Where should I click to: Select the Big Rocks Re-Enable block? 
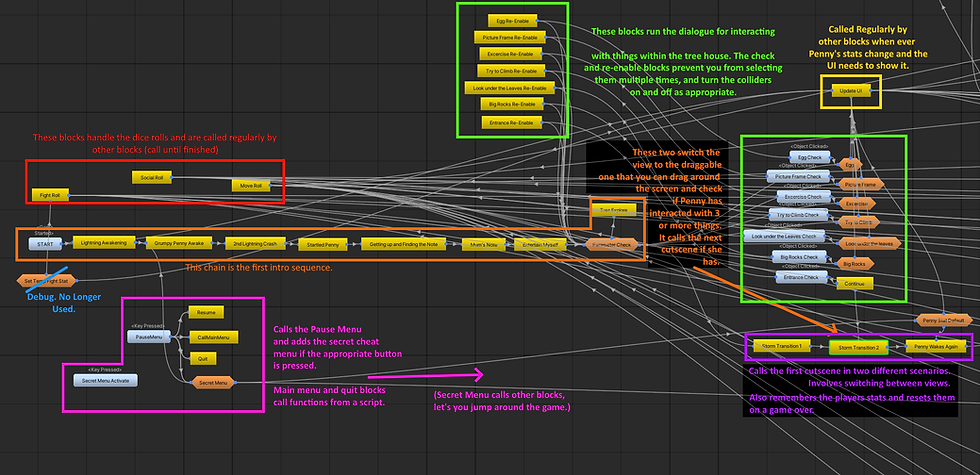tap(511, 104)
